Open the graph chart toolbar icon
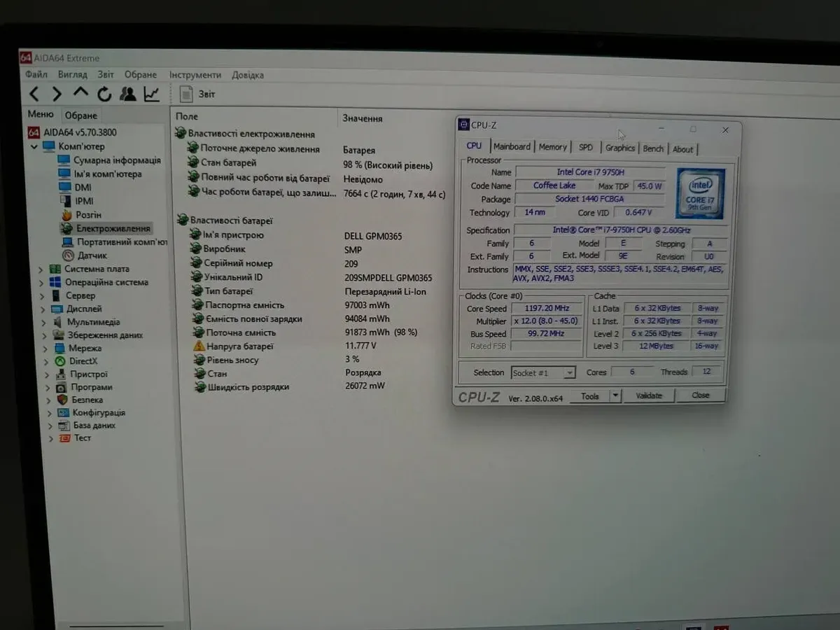 [x=152, y=94]
